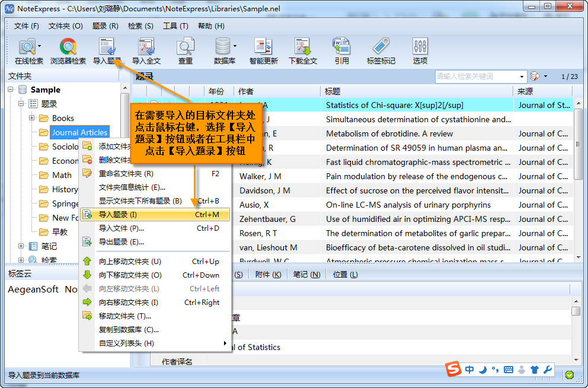Open the 帮助 (H) menu
The height and width of the screenshot is (388, 588).
[x=211, y=26]
